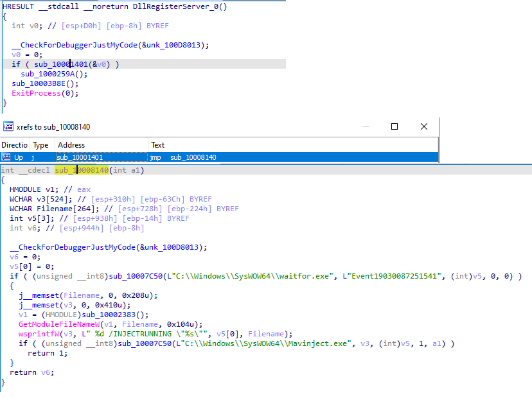Click the 'return v6;' statement
Viewport: 532px width, 398px height.
[32, 372]
